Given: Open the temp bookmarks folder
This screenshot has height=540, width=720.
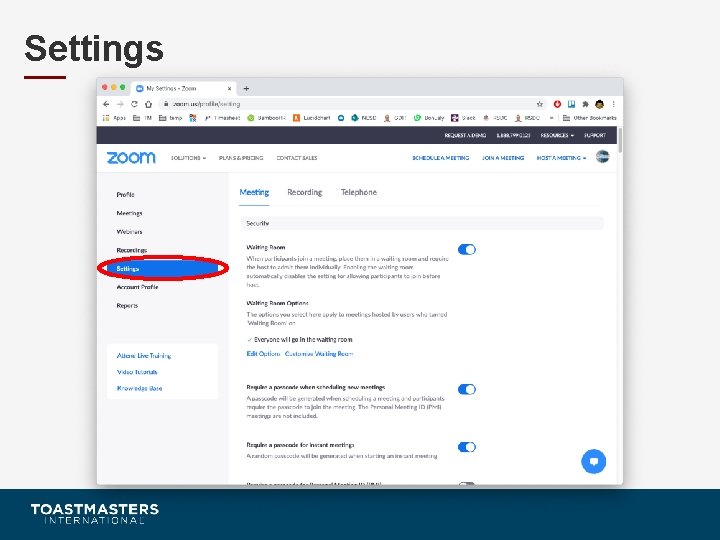Looking at the screenshot, I should [x=170, y=118].
